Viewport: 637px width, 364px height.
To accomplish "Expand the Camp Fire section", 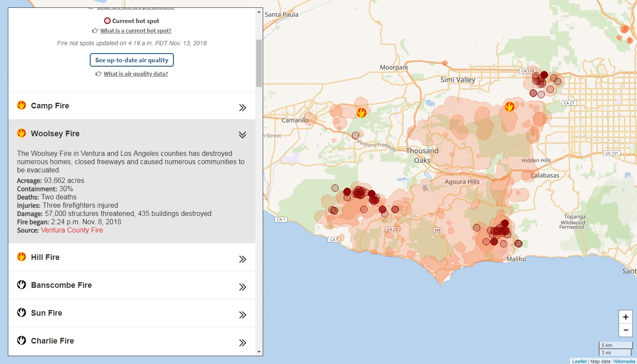I will coord(243,107).
